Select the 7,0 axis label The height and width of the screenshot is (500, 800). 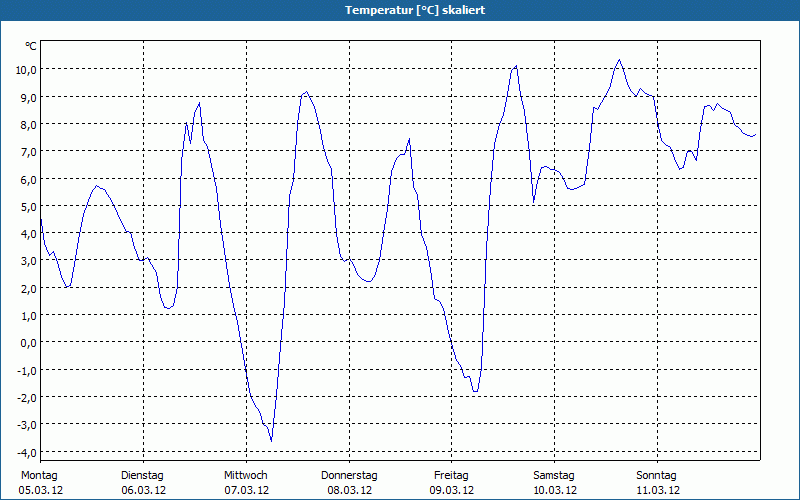[29, 152]
